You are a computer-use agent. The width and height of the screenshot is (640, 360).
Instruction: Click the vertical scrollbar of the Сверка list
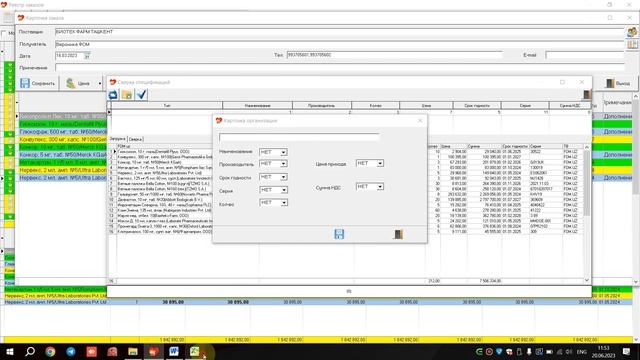click(x=587, y=213)
